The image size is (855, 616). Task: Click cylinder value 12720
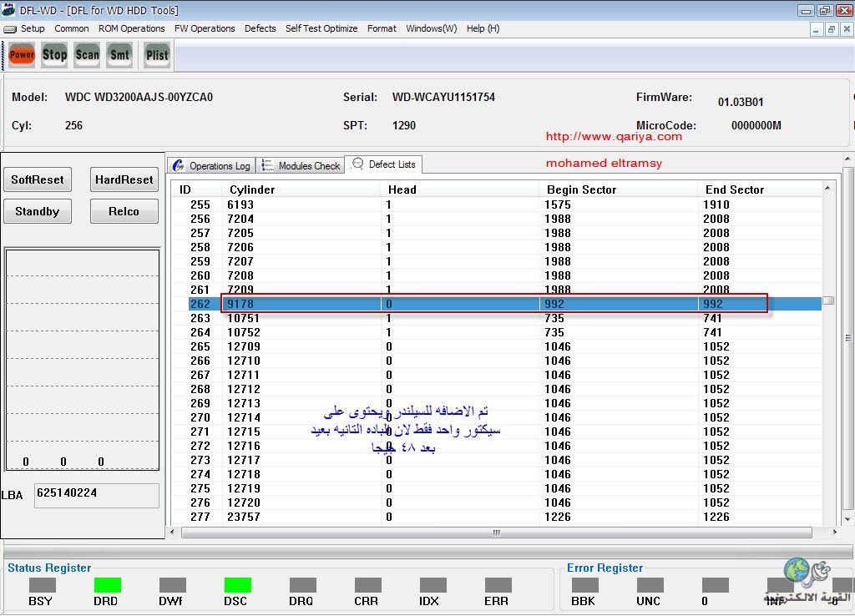coord(244,502)
